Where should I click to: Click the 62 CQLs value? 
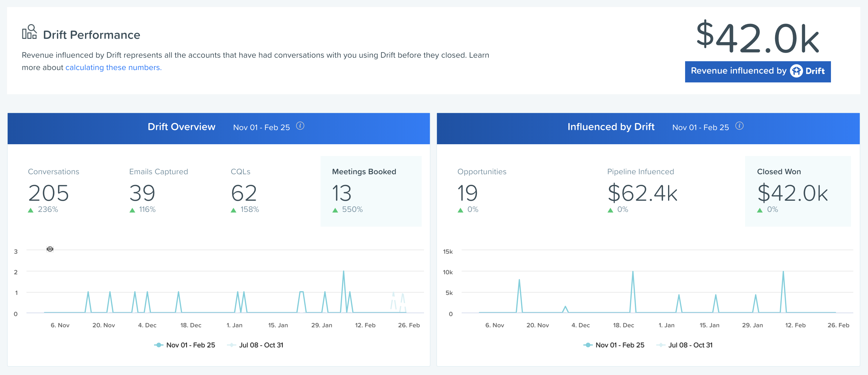(x=244, y=193)
